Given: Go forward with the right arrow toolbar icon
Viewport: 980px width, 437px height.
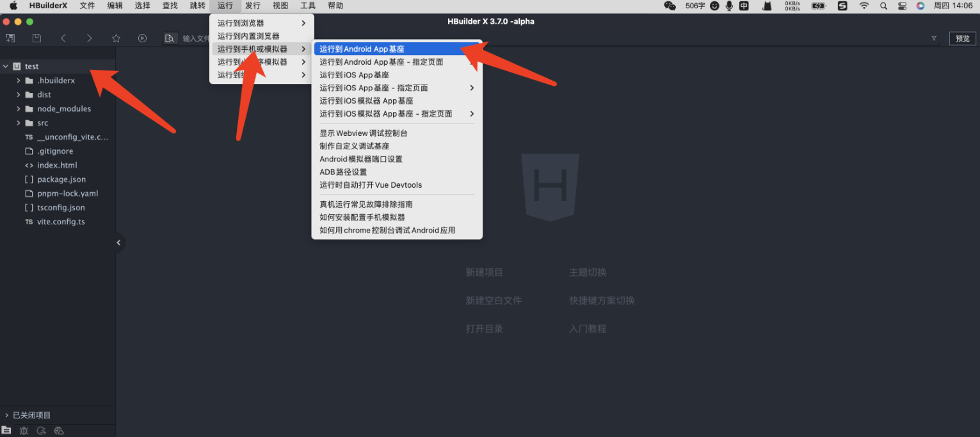Looking at the screenshot, I should [x=89, y=38].
